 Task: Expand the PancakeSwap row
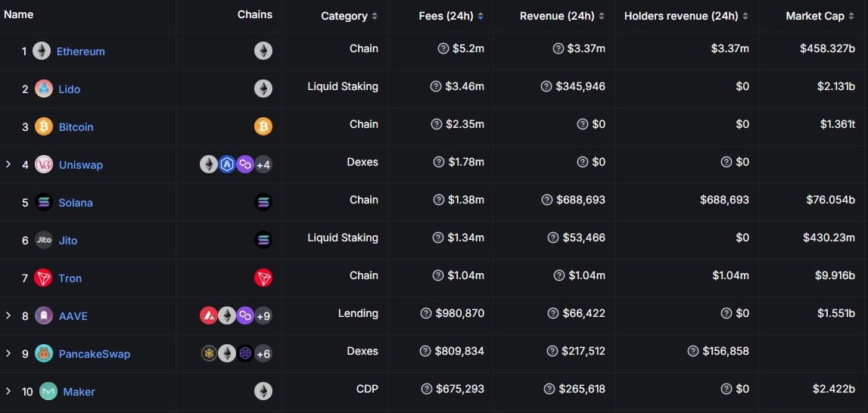[8, 353]
